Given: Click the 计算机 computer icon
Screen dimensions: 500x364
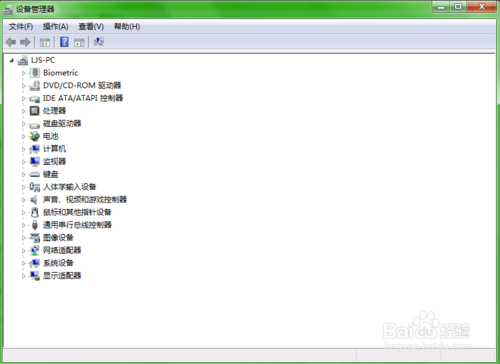Looking at the screenshot, I should pyautogui.click(x=35, y=149).
